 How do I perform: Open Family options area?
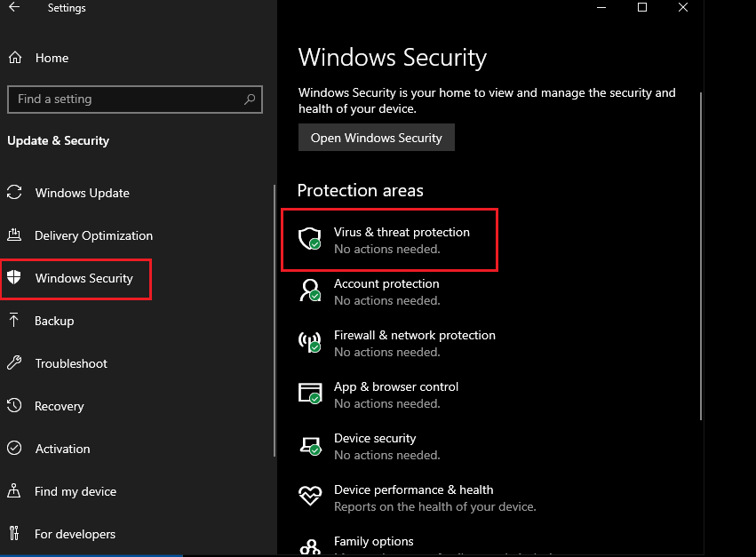click(374, 542)
